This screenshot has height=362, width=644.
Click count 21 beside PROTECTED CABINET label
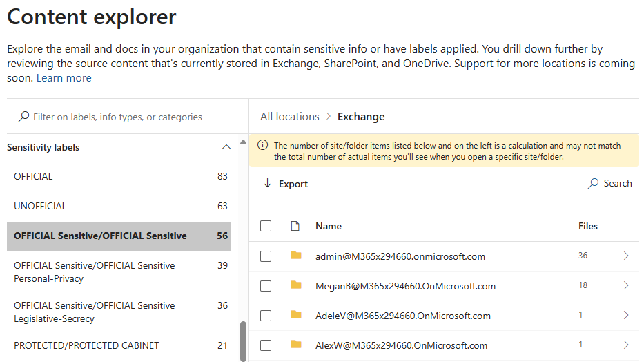click(222, 345)
